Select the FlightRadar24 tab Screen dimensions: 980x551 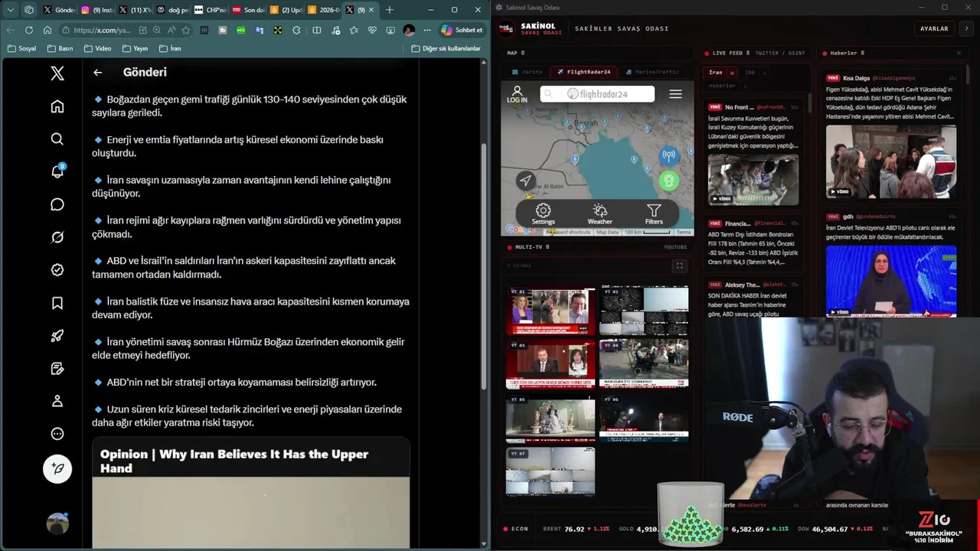click(x=583, y=72)
